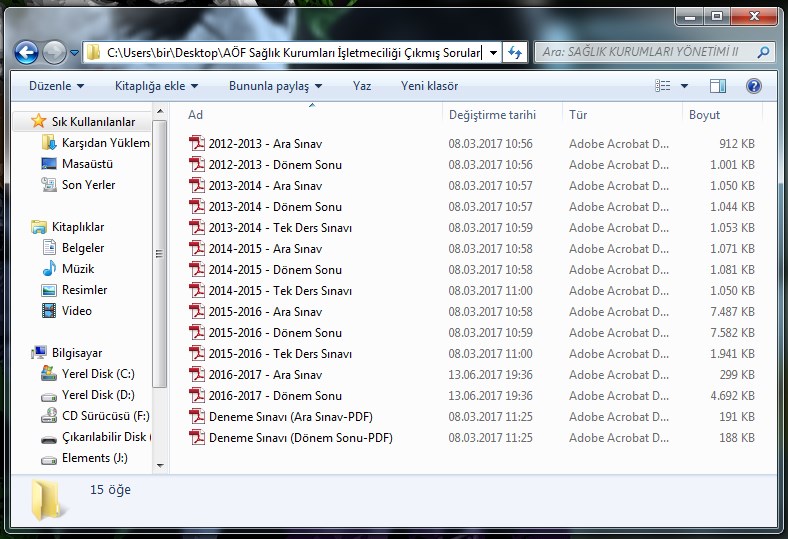Select CD Sürücüsü (F:) drive

coord(105,416)
